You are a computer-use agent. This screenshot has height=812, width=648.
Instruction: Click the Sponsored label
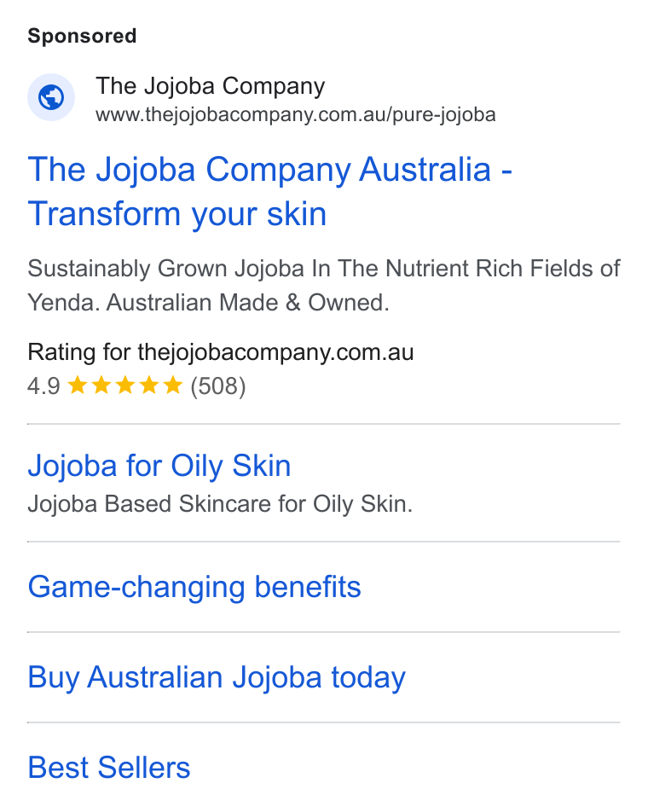[x=82, y=36]
